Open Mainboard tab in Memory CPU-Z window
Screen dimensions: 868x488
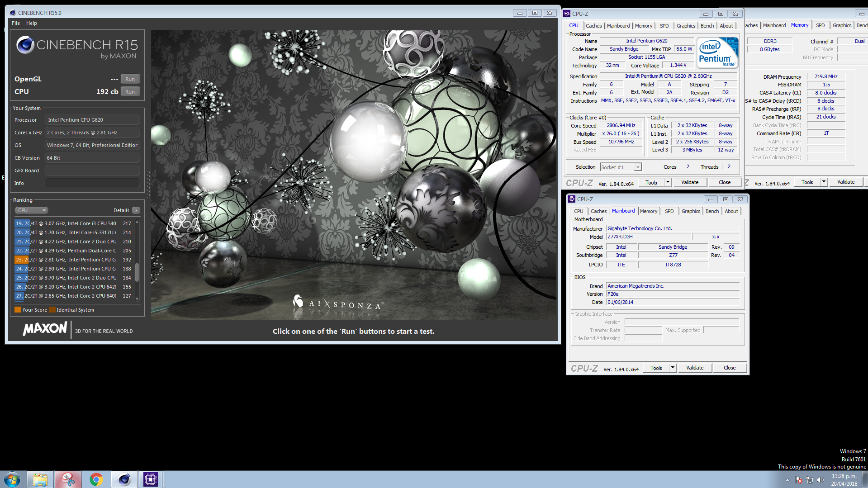click(x=774, y=25)
